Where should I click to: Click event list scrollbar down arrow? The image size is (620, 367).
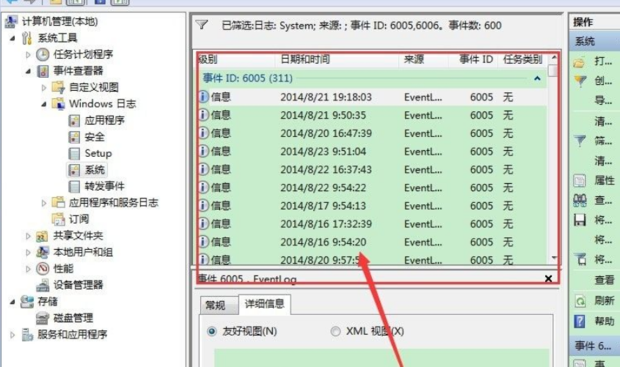pyautogui.click(x=554, y=258)
